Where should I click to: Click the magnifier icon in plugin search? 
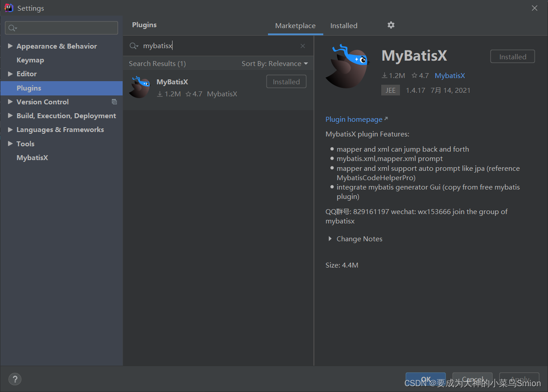[x=134, y=46]
